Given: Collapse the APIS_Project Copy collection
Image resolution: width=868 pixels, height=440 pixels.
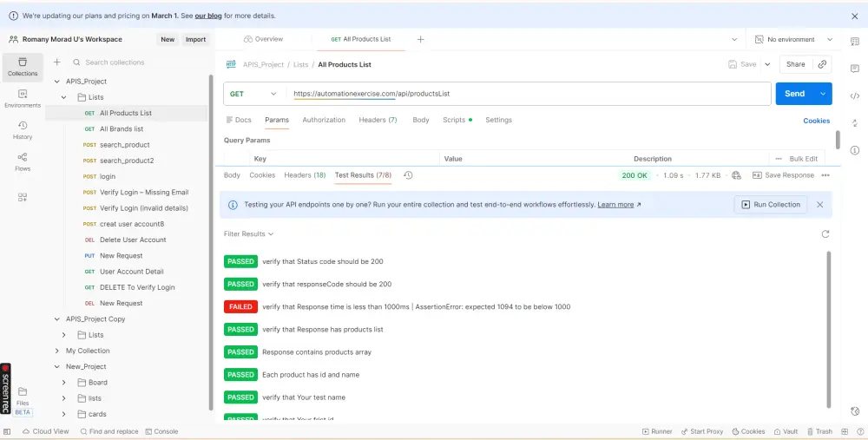Looking at the screenshot, I should pos(57,319).
